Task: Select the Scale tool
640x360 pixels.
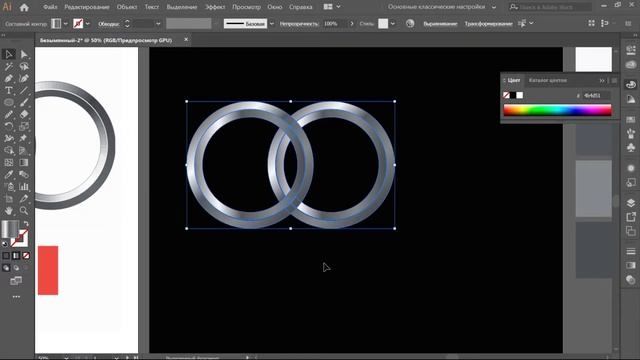Action: coord(24,127)
